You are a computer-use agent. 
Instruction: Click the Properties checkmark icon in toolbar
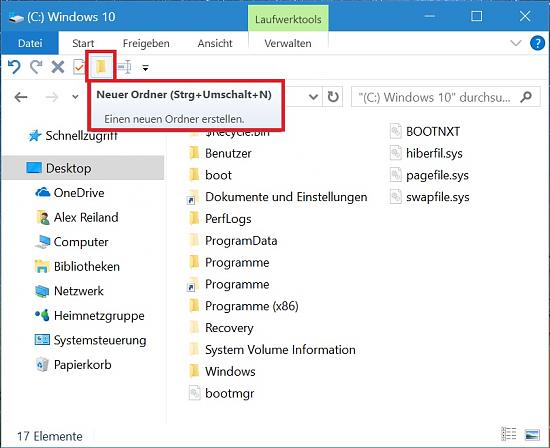coord(79,67)
